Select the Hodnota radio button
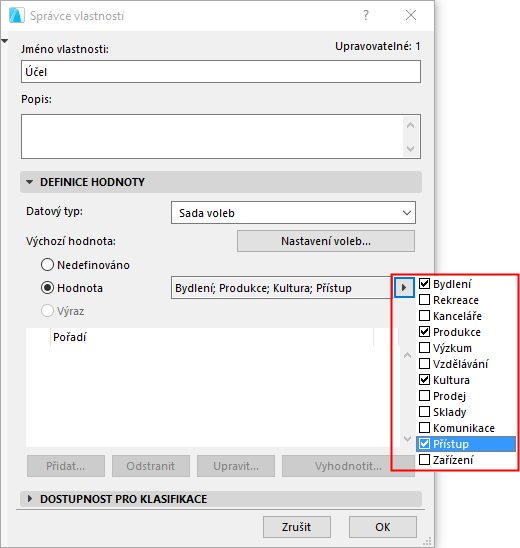The width and height of the screenshot is (520, 548). coord(48,288)
